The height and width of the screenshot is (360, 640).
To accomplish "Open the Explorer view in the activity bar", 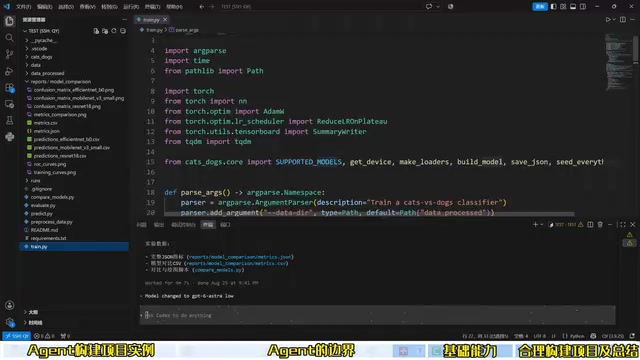I will [9, 21].
